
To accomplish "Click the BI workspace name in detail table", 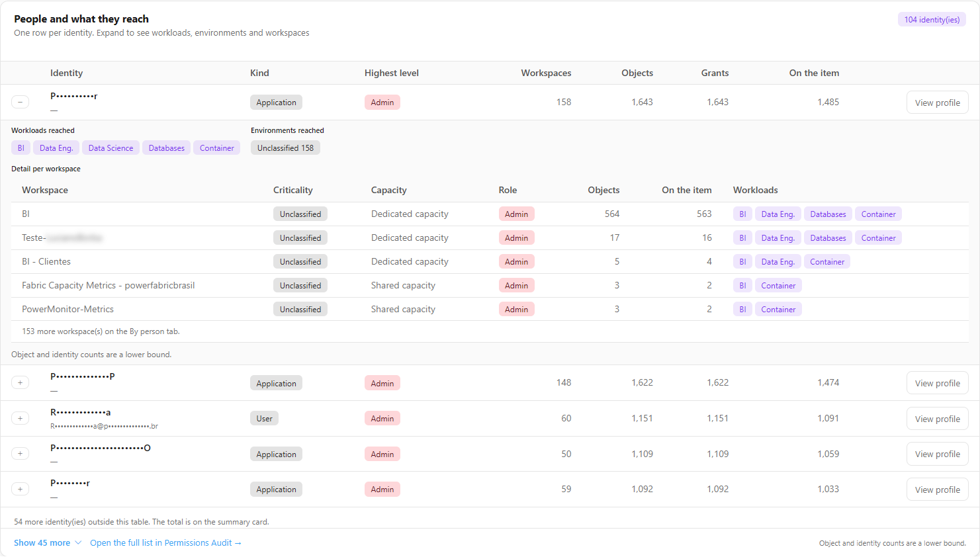I will (26, 214).
